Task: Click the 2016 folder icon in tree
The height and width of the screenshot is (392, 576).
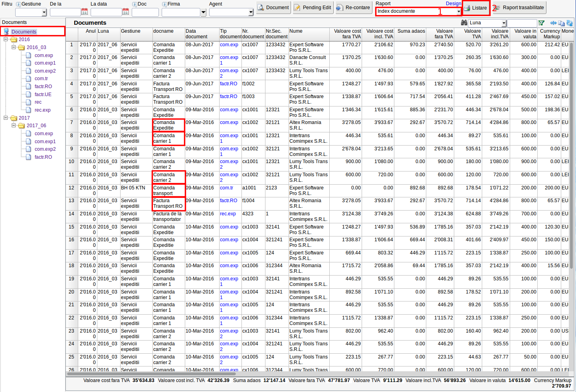Action: pos(14,39)
